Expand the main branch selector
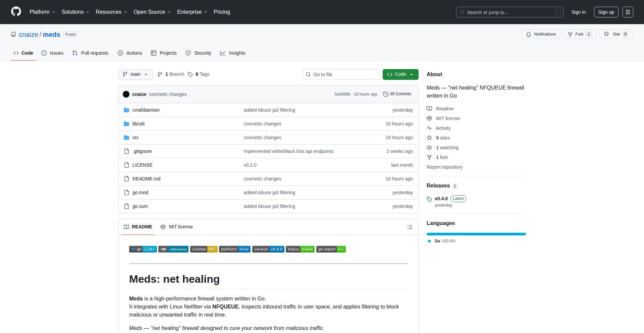 (x=135, y=74)
